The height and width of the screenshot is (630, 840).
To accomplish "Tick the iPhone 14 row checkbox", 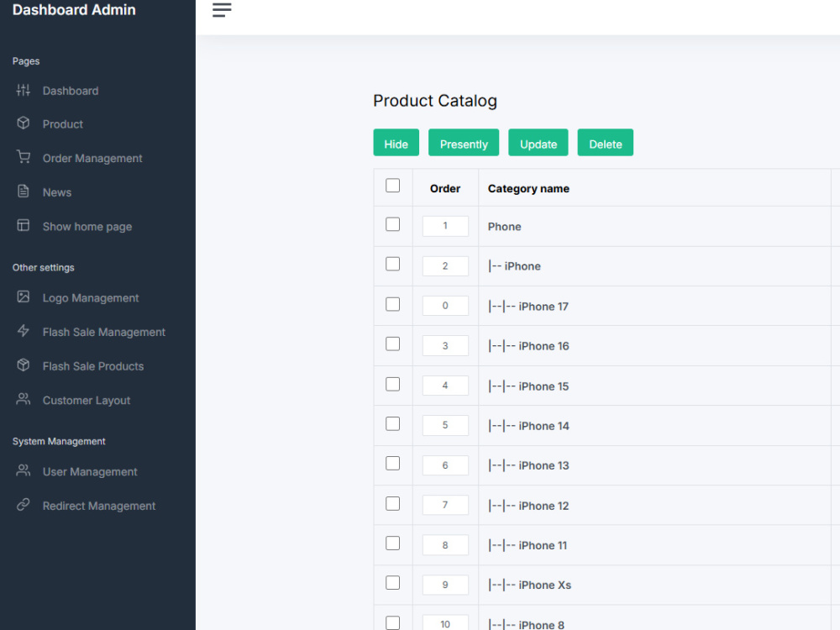I will [392, 423].
